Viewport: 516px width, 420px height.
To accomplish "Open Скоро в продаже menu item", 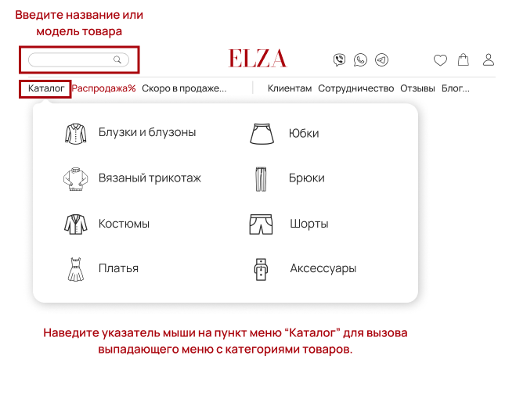I will click(184, 88).
